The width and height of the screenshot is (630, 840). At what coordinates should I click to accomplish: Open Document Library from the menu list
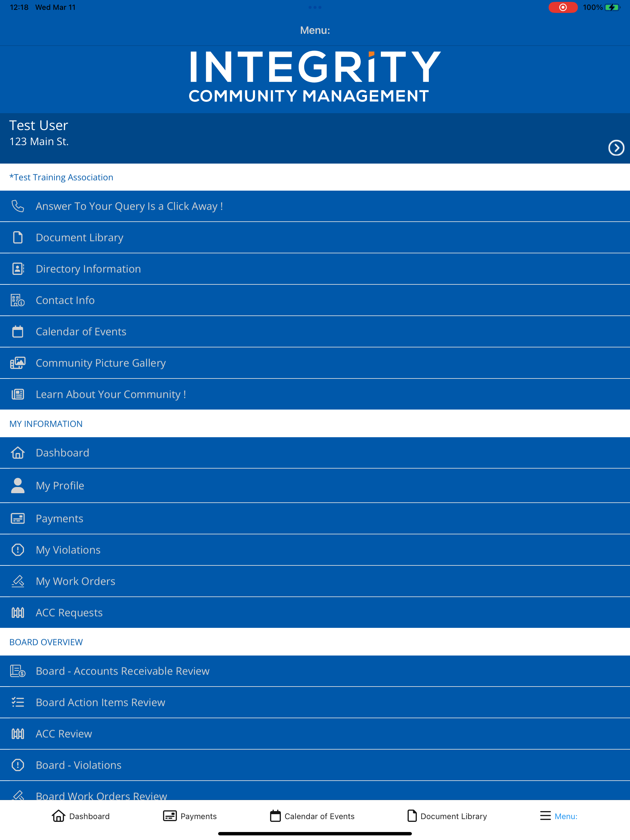[x=315, y=238]
